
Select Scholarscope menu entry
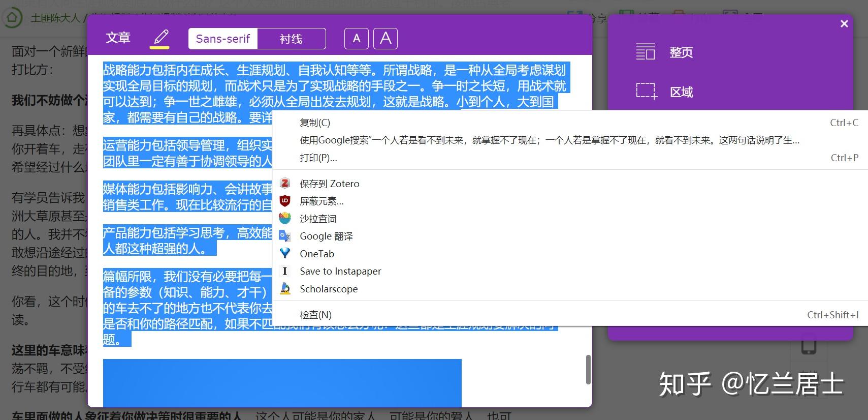(x=570, y=289)
